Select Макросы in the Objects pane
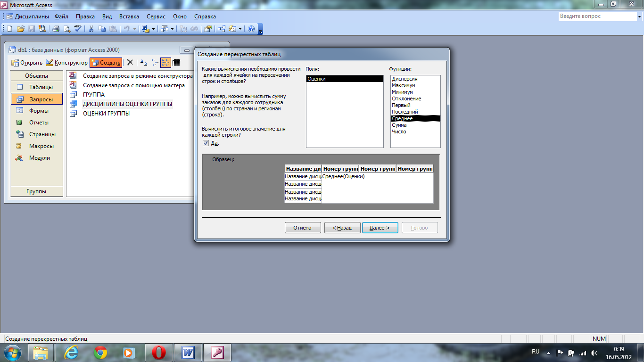Viewport: 644px width, 362px height. click(x=36, y=146)
